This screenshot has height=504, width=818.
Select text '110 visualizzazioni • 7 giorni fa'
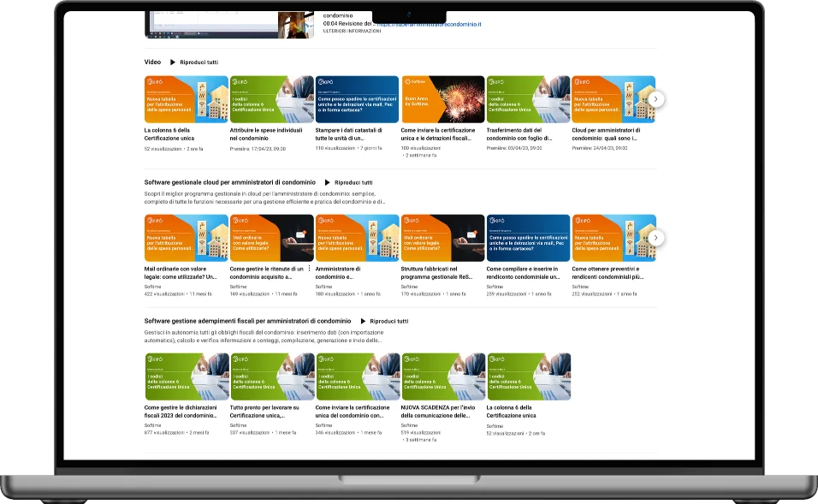tap(348, 148)
